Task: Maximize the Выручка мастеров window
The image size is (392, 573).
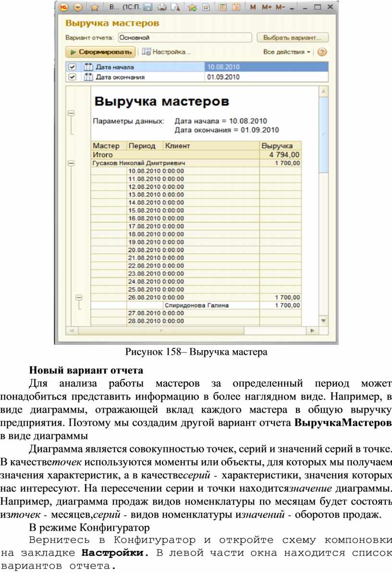Action: [318, 7]
